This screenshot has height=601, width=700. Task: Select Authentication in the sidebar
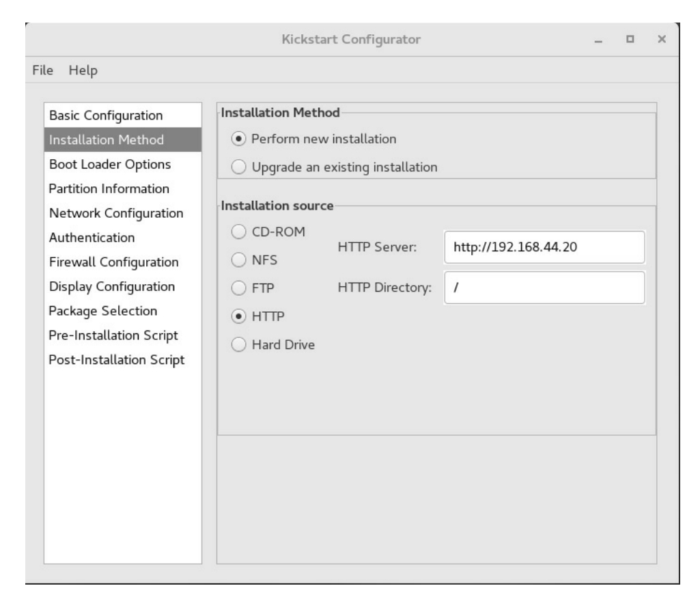pyautogui.click(x=92, y=238)
